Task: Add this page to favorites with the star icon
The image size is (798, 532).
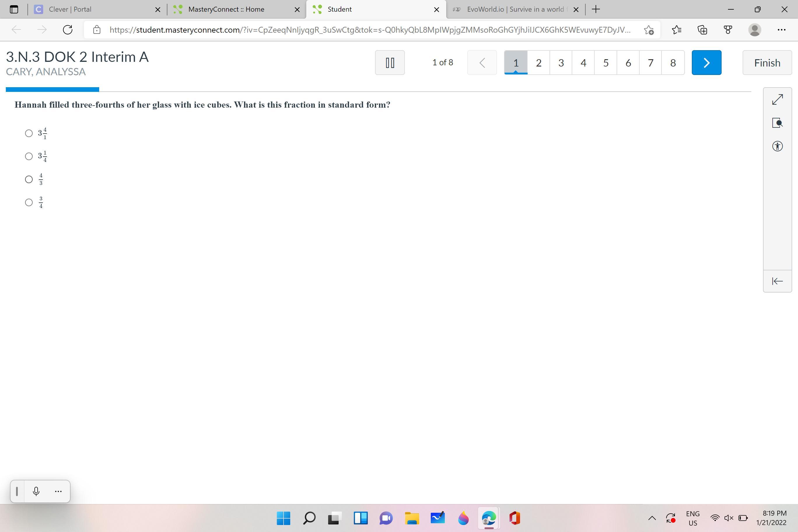Action: [x=648, y=30]
